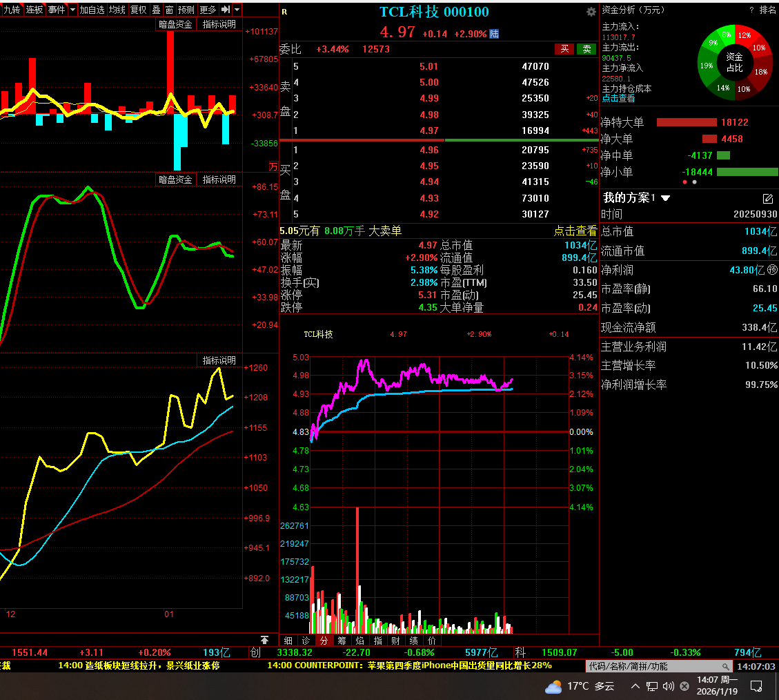Click the 陆 stock connect badge
Viewport: 779px width, 700px height.
click(x=494, y=34)
